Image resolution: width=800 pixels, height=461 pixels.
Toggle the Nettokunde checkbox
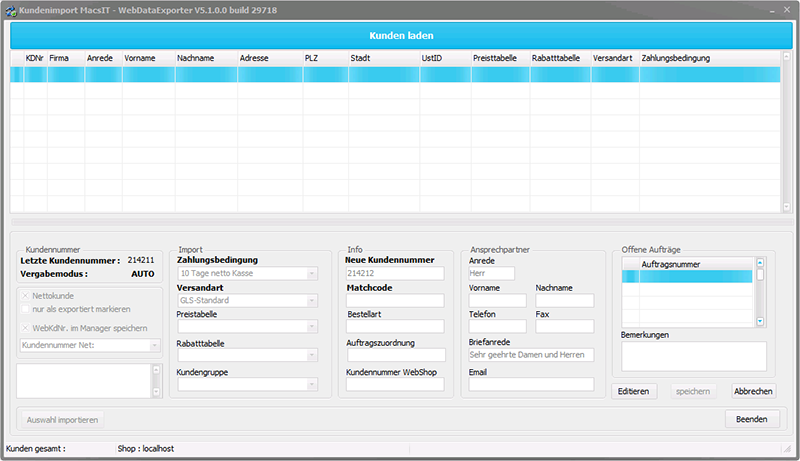tap(26, 296)
